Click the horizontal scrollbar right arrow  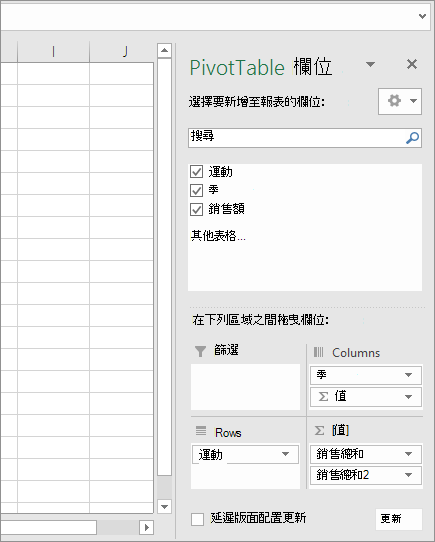[147, 527]
